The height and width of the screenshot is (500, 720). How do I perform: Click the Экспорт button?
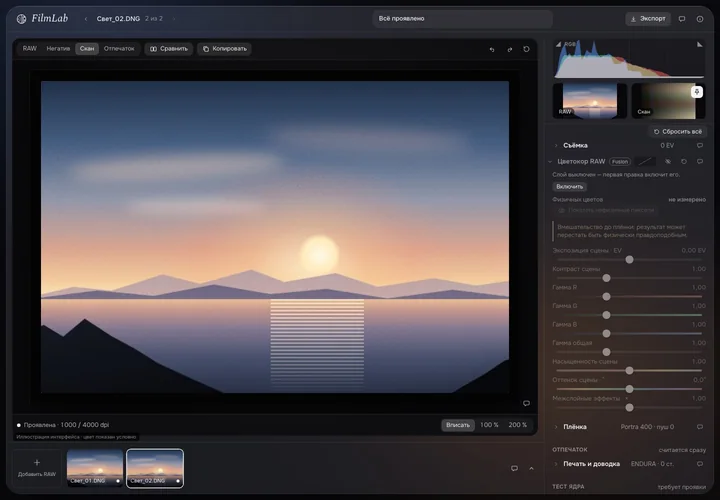648,19
